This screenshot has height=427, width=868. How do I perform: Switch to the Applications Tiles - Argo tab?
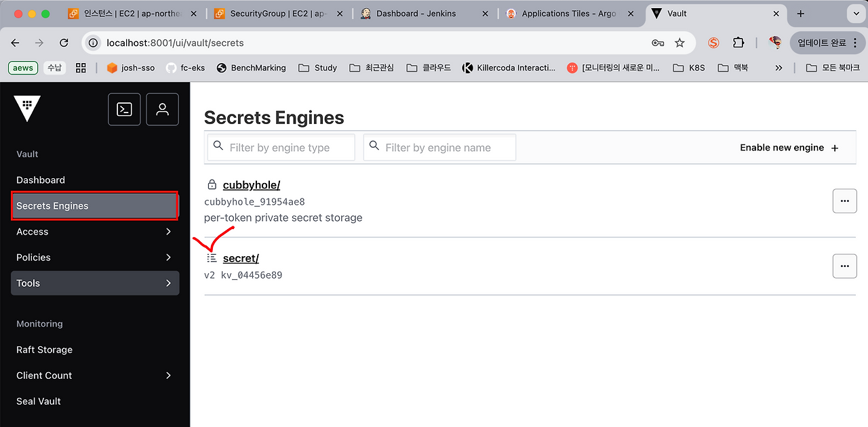pyautogui.click(x=571, y=14)
